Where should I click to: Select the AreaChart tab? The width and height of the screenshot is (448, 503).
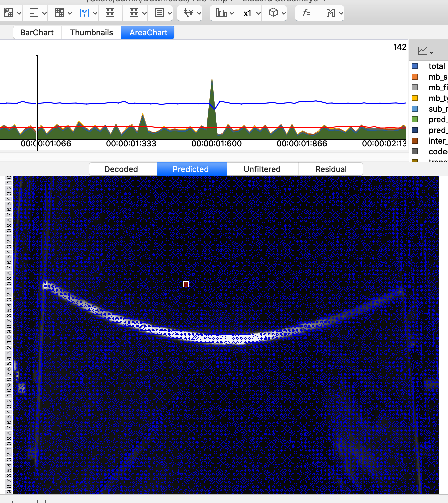click(148, 32)
